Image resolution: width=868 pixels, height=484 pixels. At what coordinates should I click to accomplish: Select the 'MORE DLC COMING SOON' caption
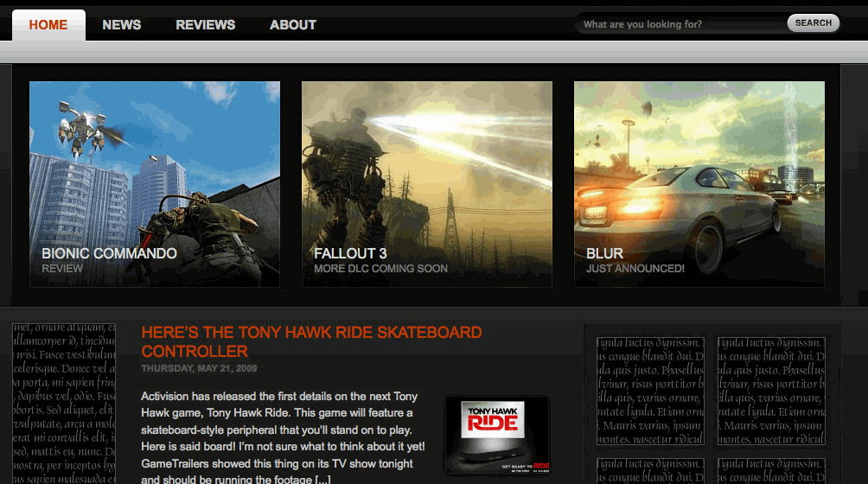click(381, 269)
